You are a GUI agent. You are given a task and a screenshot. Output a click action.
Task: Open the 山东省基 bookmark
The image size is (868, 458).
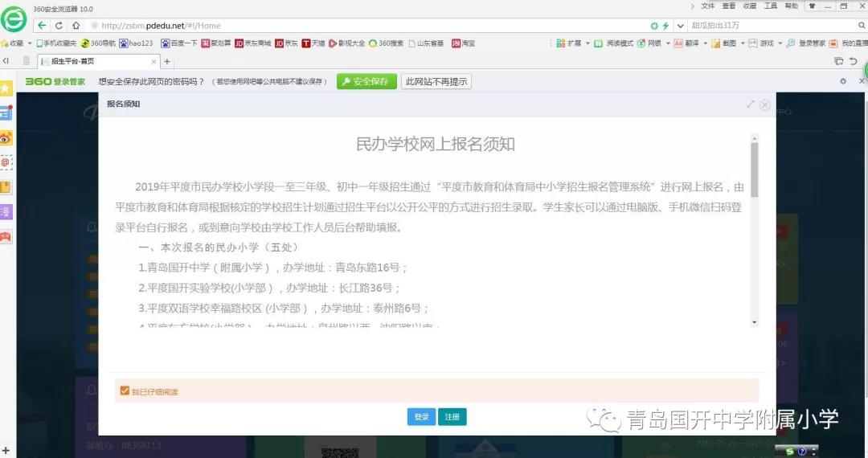point(426,43)
